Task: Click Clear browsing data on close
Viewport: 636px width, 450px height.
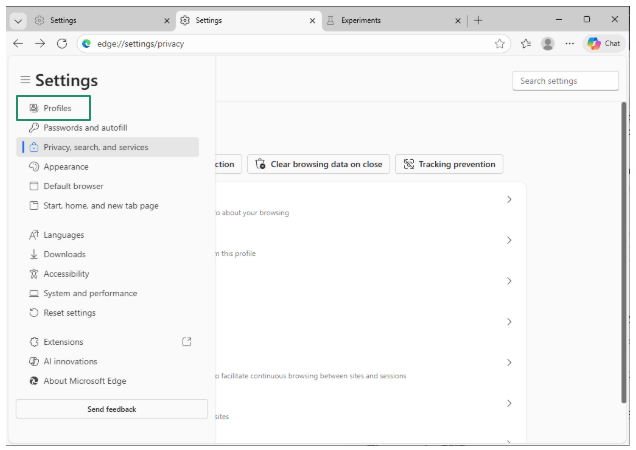Action: (318, 164)
